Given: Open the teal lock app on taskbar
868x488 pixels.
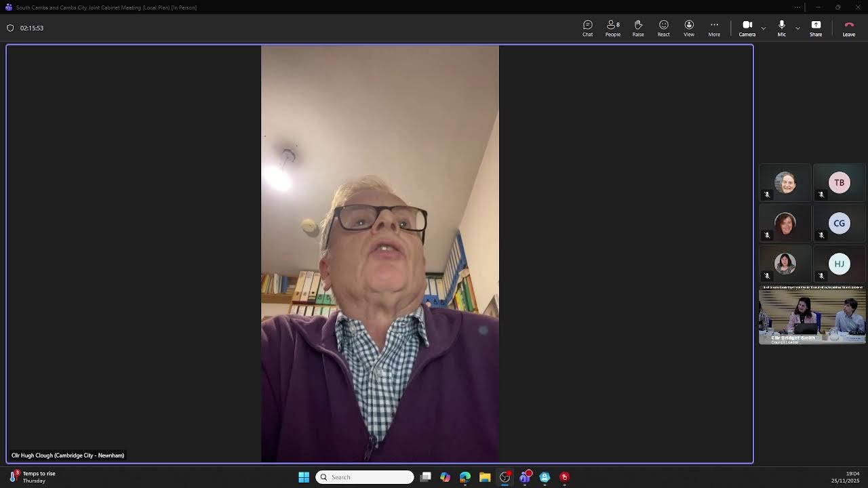Looking at the screenshot, I should tap(545, 477).
